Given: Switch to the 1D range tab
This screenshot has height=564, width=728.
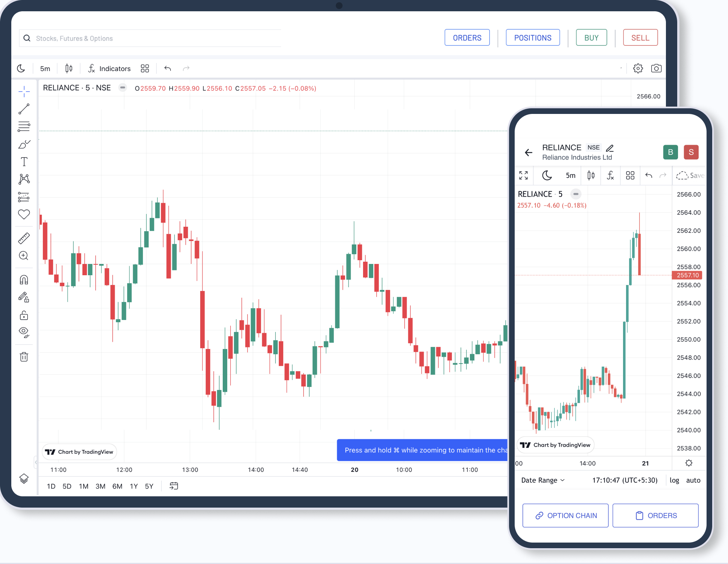Looking at the screenshot, I should (x=51, y=486).
